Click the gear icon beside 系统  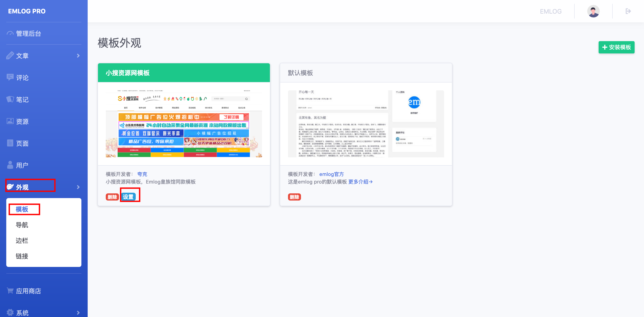click(x=10, y=312)
